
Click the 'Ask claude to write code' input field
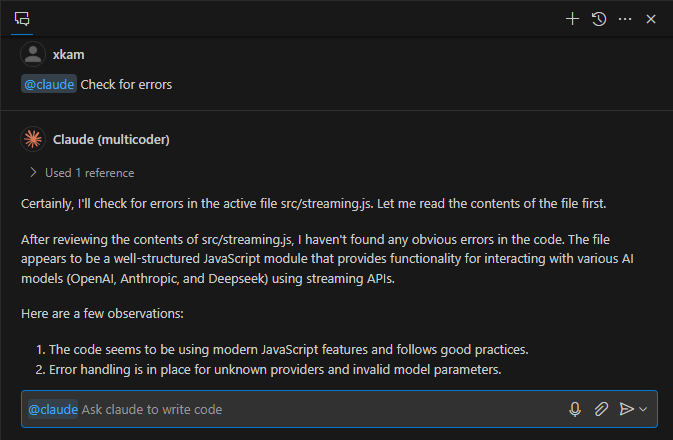pos(300,409)
